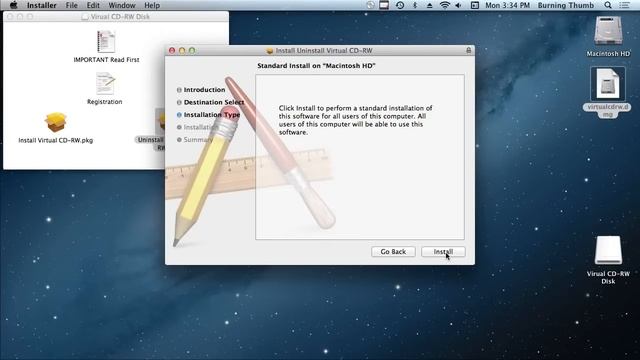Screen dimensions: 640x360
Task: Open the Installer menu
Action: coord(42,5)
